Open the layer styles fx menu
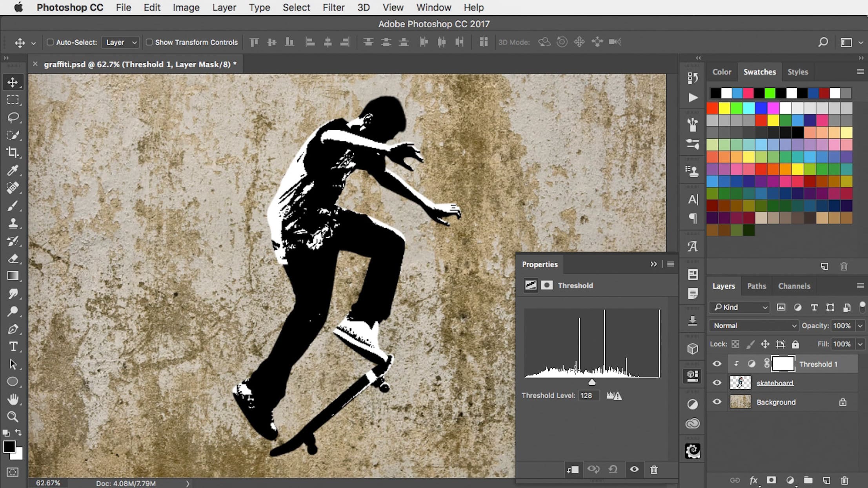This screenshot has height=488, width=868. [754, 480]
